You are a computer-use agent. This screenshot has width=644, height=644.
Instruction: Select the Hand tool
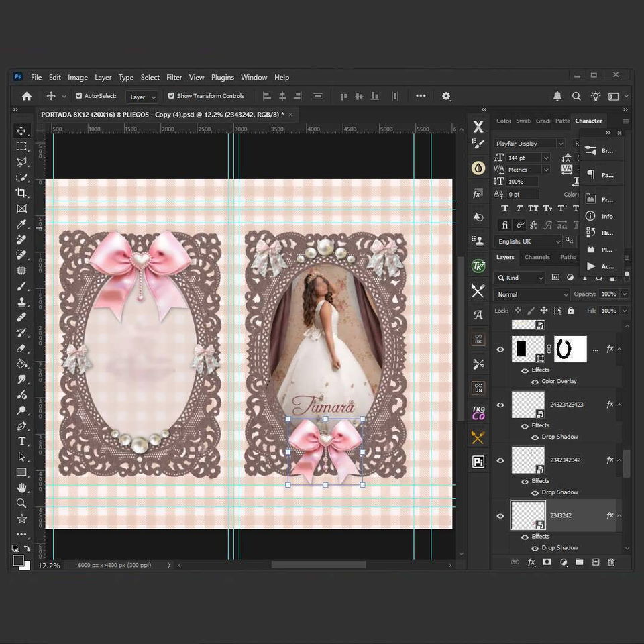click(x=21, y=488)
